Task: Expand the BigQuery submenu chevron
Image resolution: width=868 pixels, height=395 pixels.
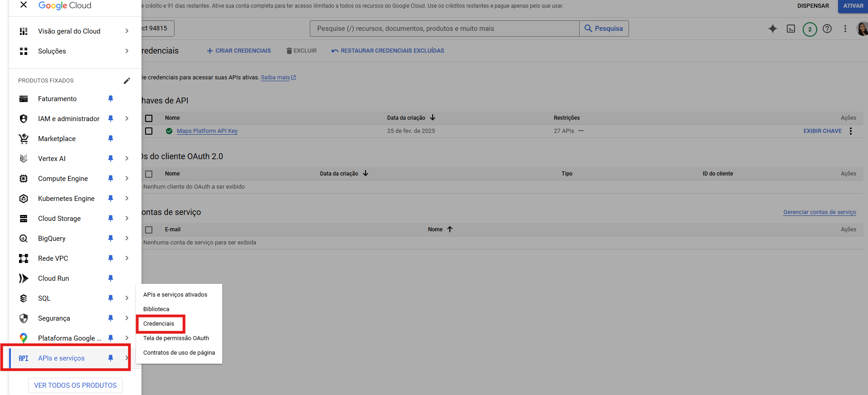Action: [x=127, y=239]
